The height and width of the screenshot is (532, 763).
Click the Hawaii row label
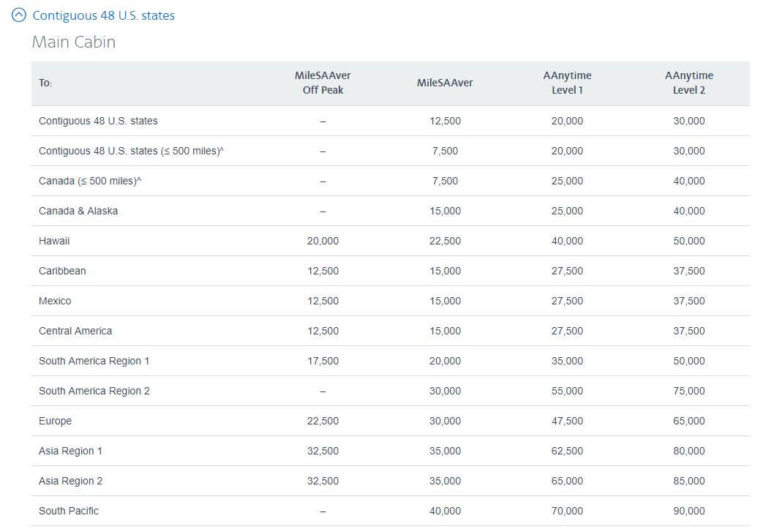54,241
